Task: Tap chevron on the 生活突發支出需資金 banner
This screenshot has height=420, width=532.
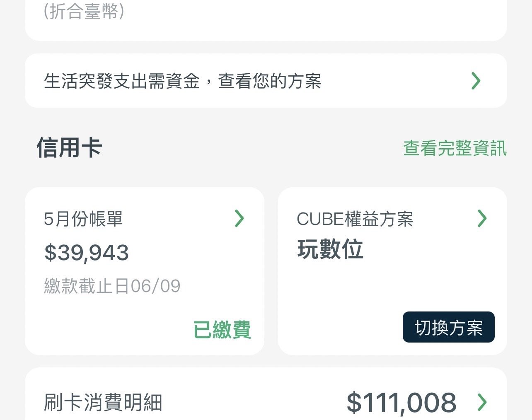Action: pos(476,81)
